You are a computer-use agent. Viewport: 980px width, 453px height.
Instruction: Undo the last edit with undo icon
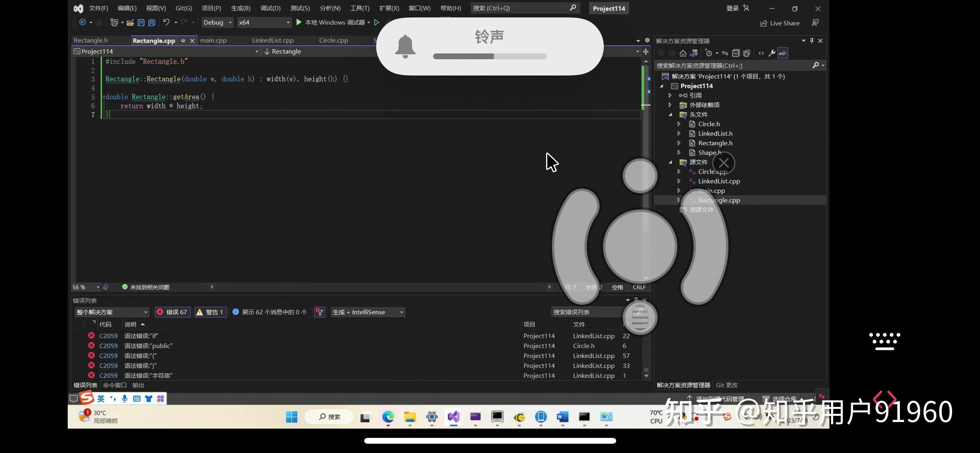click(166, 22)
